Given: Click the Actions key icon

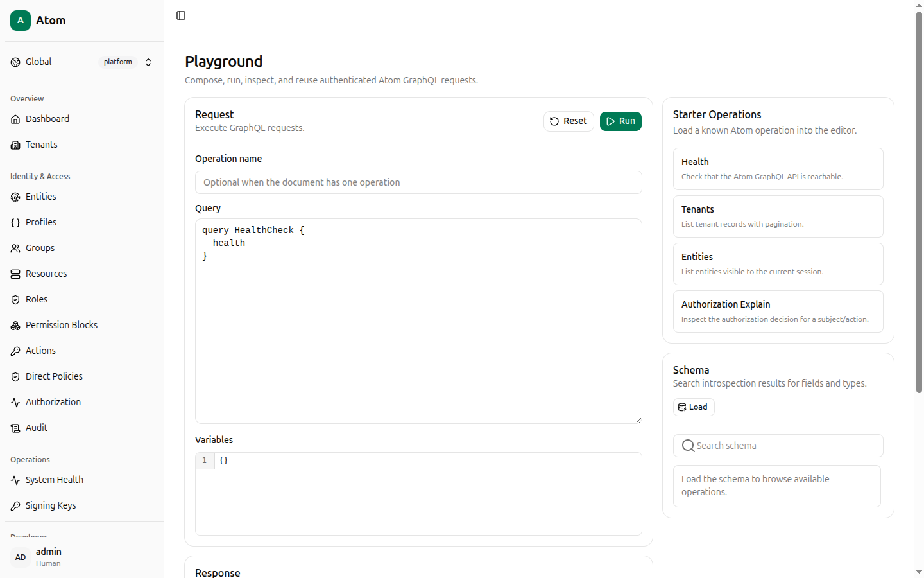Looking at the screenshot, I should click(15, 351).
